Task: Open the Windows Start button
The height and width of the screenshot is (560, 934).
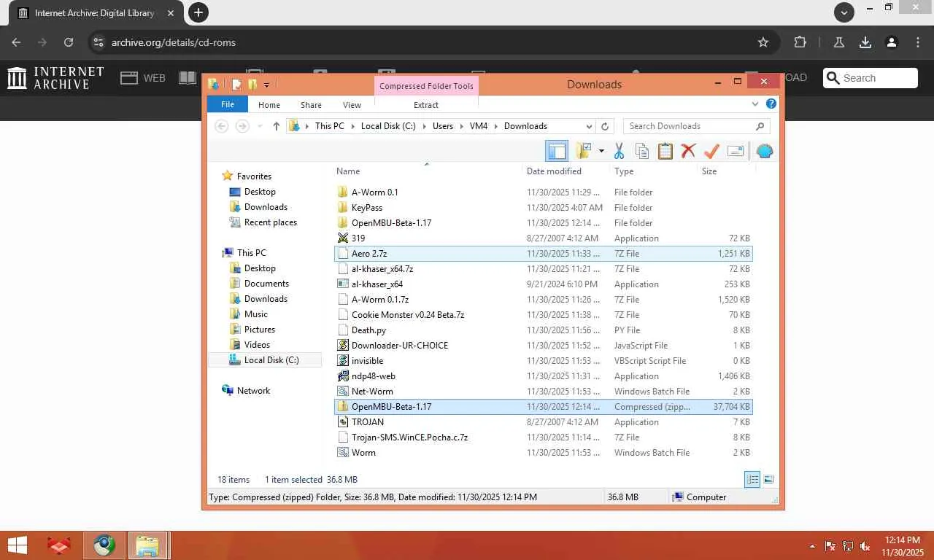Action: point(18,545)
